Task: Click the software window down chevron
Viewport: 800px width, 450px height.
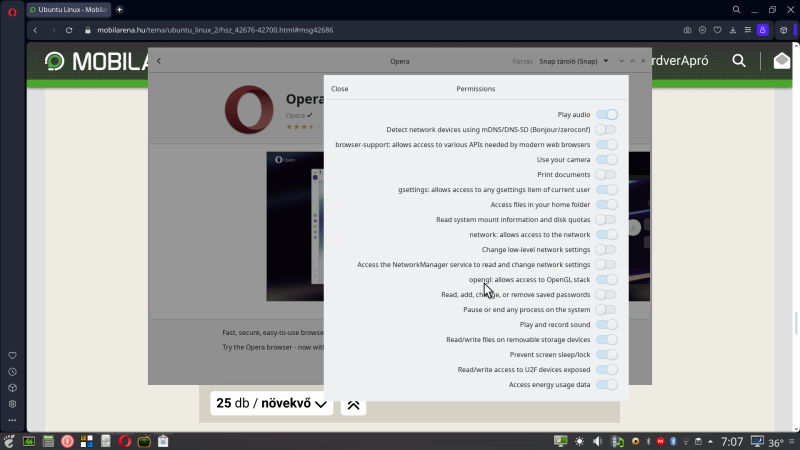Action: point(621,61)
